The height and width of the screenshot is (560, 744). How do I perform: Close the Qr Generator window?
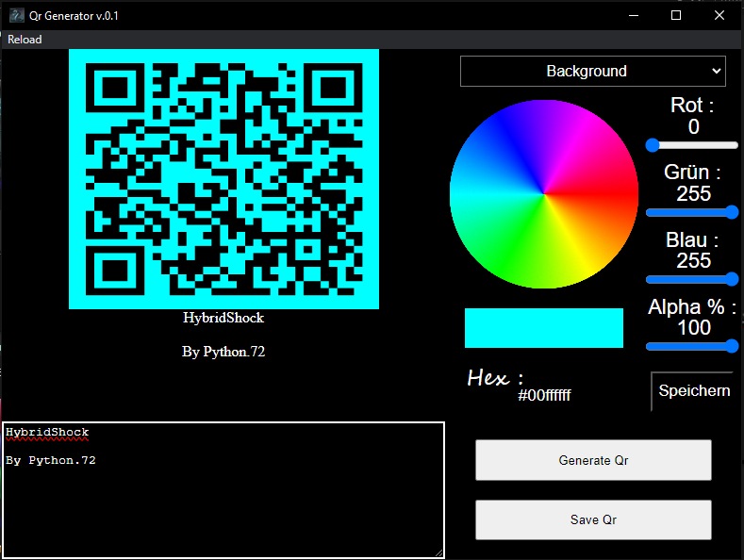719,15
